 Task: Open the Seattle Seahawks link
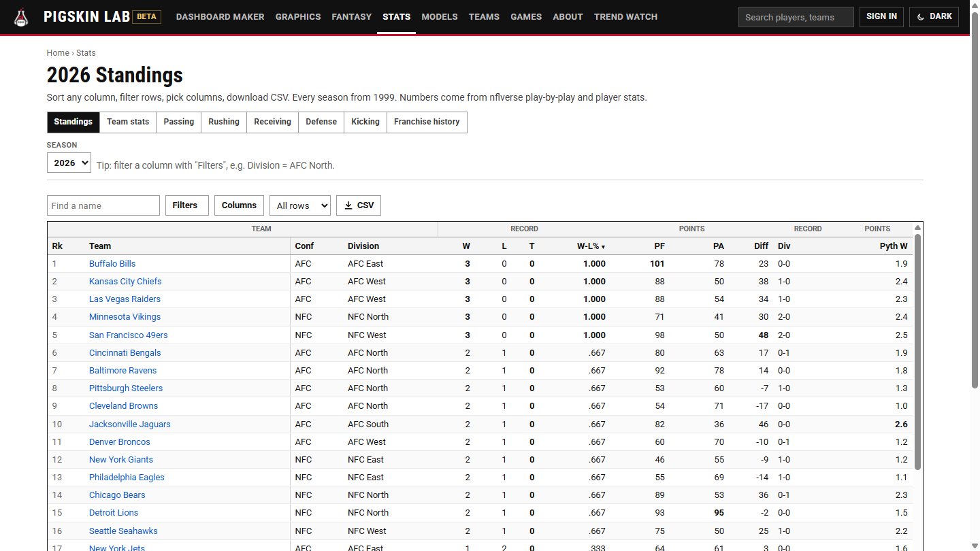click(x=123, y=531)
